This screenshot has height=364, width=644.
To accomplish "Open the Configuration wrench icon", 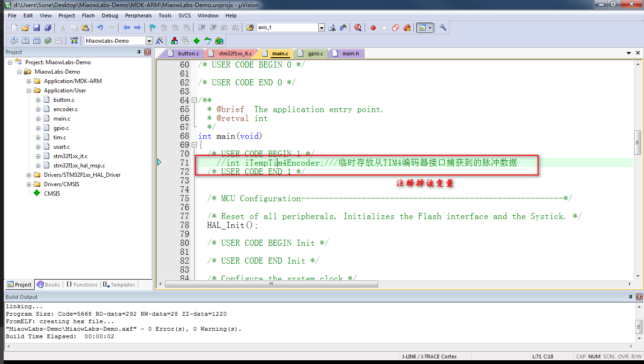I will (443, 28).
